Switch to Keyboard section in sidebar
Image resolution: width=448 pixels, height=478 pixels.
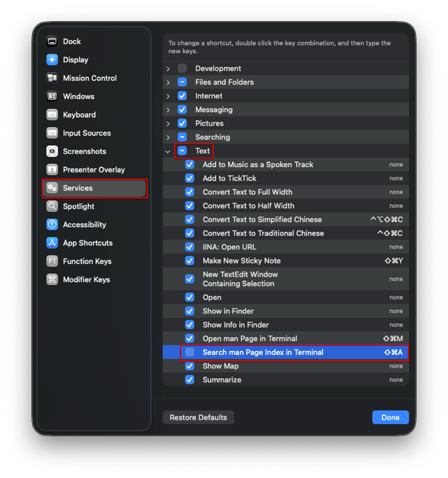pos(79,115)
